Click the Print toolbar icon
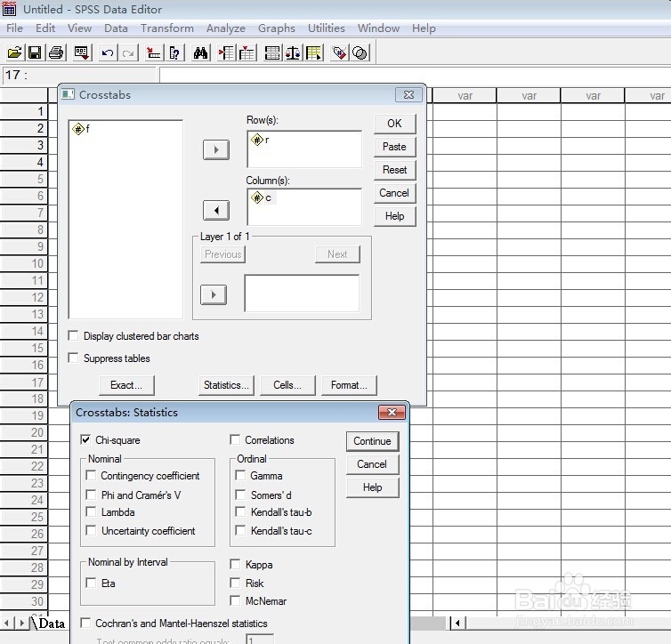Image resolution: width=671 pixels, height=644 pixels. point(56,53)
